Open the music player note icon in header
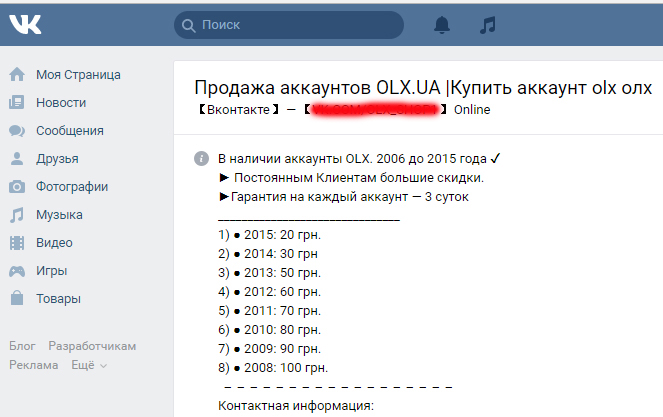Screen dimensions: 663x417 point(488,25)
